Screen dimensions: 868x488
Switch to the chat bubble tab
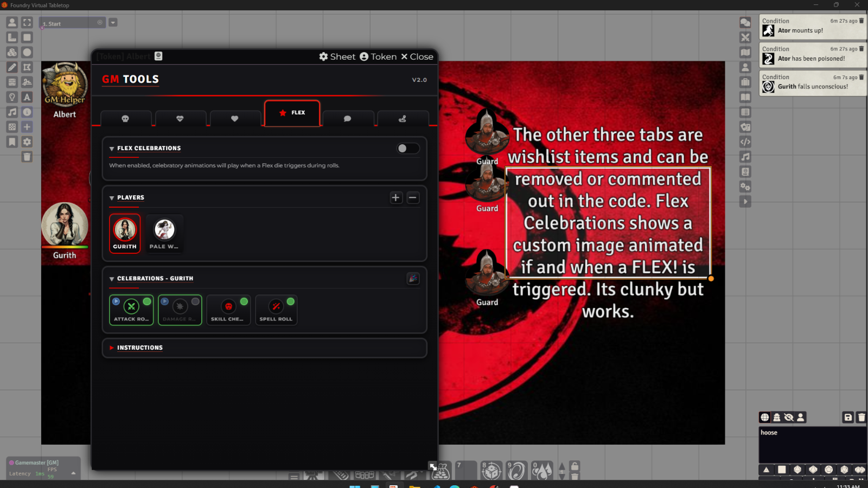(x=347, y=119)
